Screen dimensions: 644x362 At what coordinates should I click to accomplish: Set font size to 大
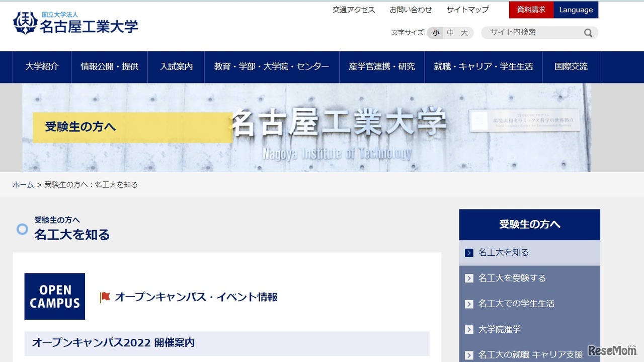[x=464, y=33]
